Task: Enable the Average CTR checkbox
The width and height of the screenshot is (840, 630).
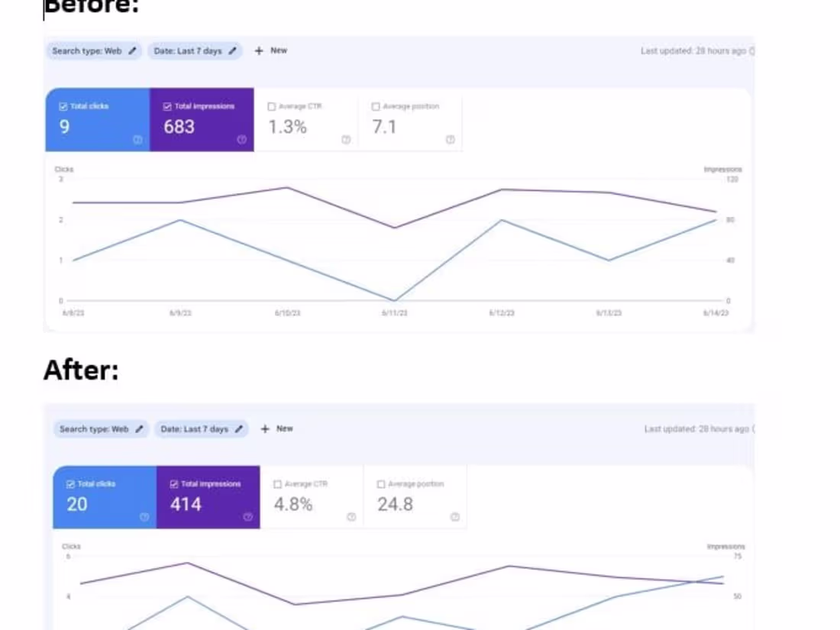Action: pos(272,106)
